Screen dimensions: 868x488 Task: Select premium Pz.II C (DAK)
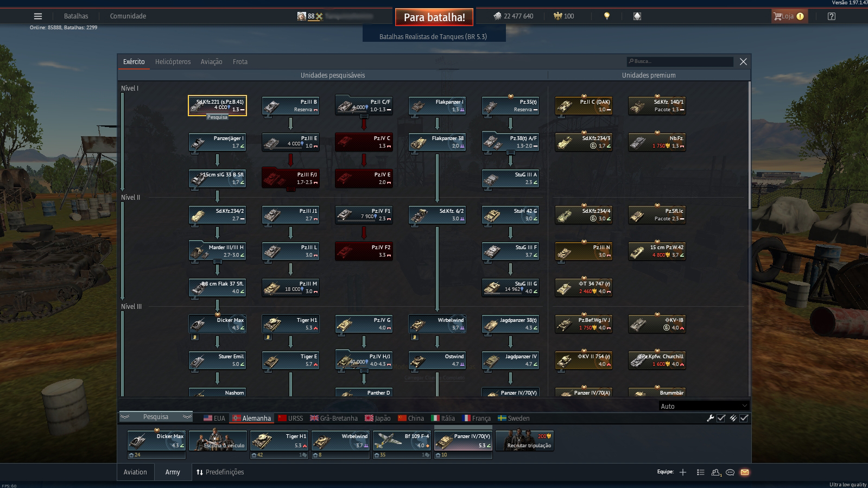coord(584,106)
